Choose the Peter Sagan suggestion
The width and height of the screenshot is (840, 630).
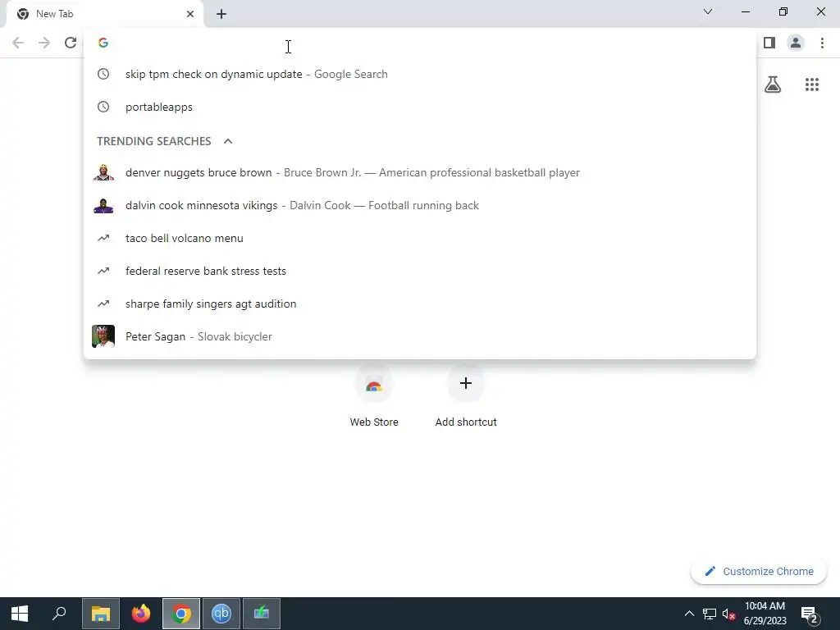[x=420, y=336]
